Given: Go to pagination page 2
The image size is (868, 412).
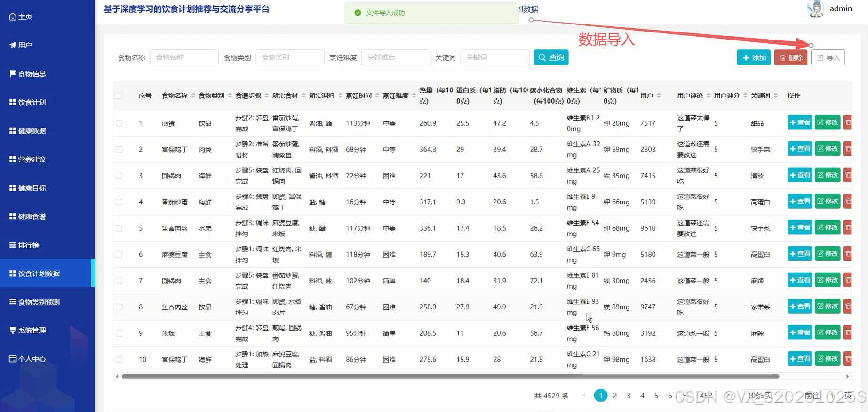Looking at the screenshot, I should [614, 396].
